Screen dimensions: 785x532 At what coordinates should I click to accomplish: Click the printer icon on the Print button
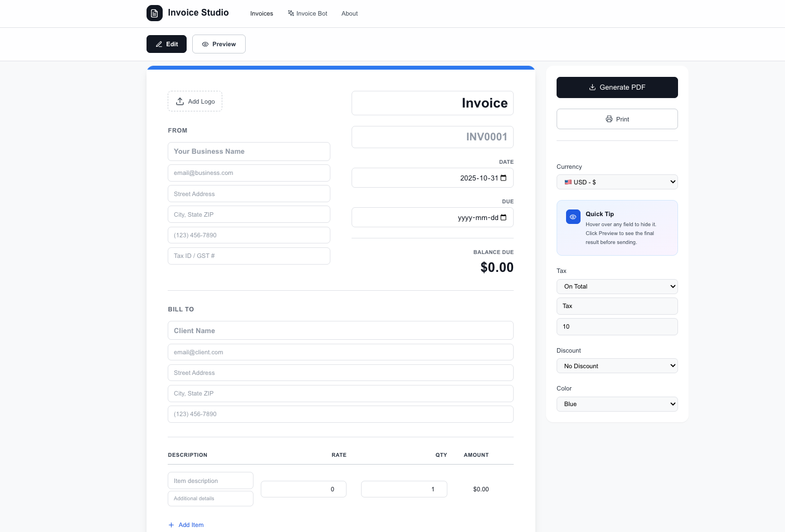click(x=609, y=119)
